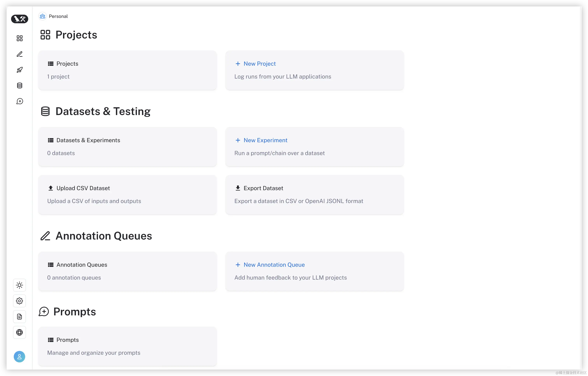Viewport: 588px width, 376px height.
Task: Open annotation pencil icon in sidebar
Action: (19, 54)
